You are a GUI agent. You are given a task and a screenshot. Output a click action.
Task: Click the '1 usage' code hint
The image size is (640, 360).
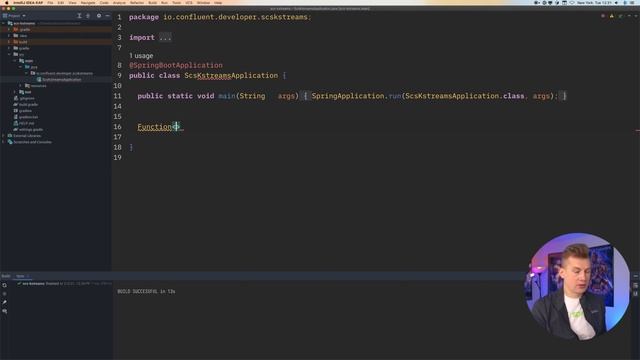(x=141, y=56)
